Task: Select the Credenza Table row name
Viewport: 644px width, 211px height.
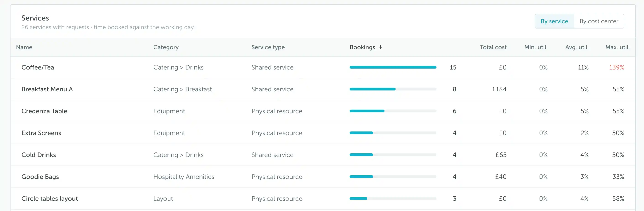Action: (44, 111)
